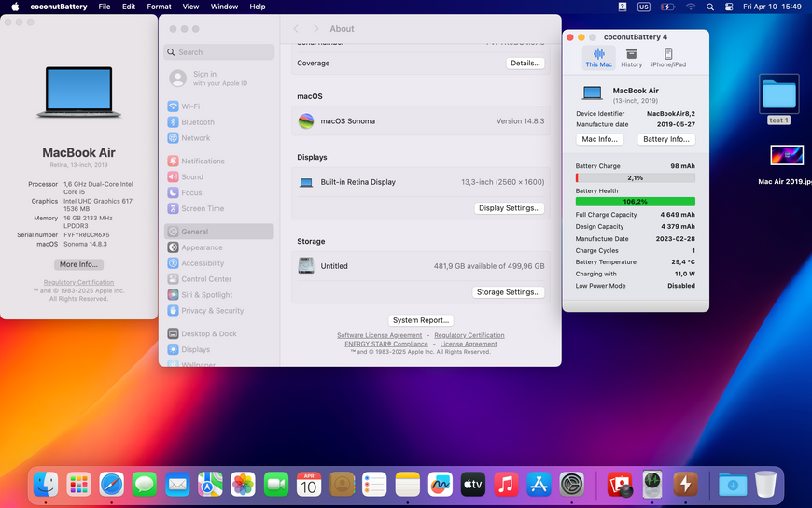Open App Store from the Dock
This screenshot has height=508, width=812.
(x=539, y=485)
